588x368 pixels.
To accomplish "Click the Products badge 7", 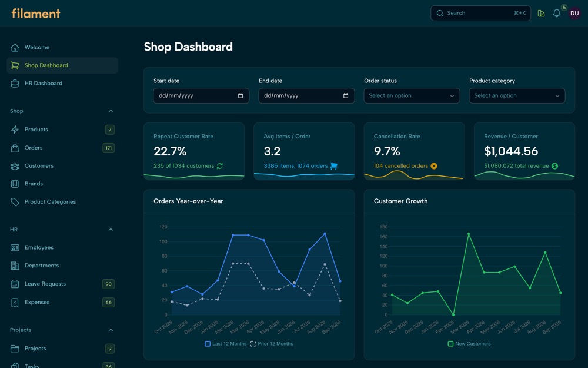I will 110,130.
